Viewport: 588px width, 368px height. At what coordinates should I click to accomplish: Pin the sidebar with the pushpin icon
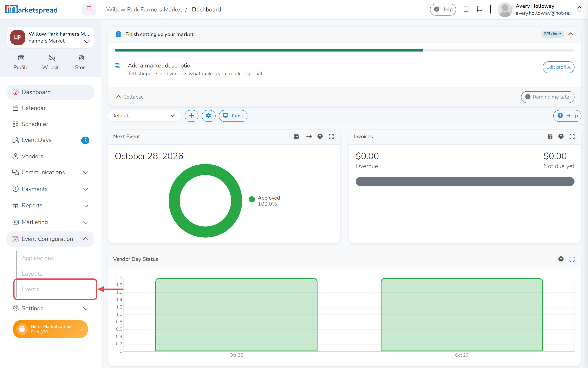[x=89, y=9]
